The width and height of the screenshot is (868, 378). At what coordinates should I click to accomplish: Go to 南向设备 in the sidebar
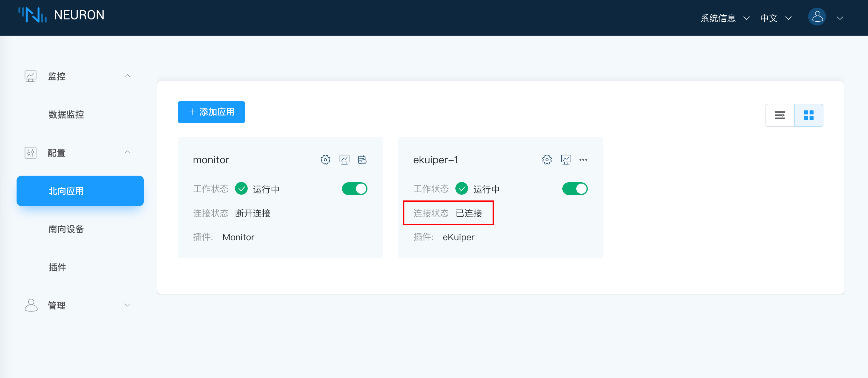(x=66, y=229)
